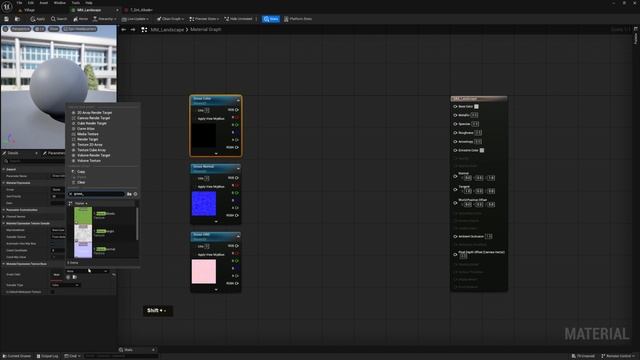Click the asset picker settings gear icon

pyautogui.click(x=136, y=194)
